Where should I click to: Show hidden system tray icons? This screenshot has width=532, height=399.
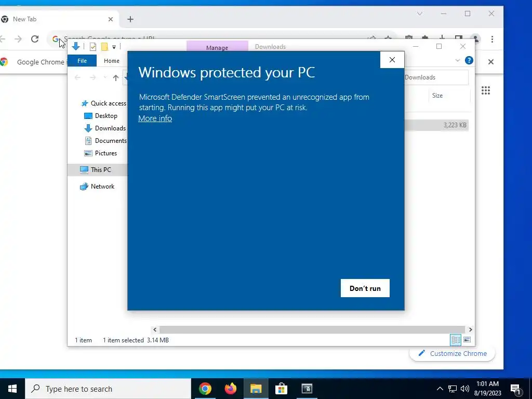coord(440,389)
